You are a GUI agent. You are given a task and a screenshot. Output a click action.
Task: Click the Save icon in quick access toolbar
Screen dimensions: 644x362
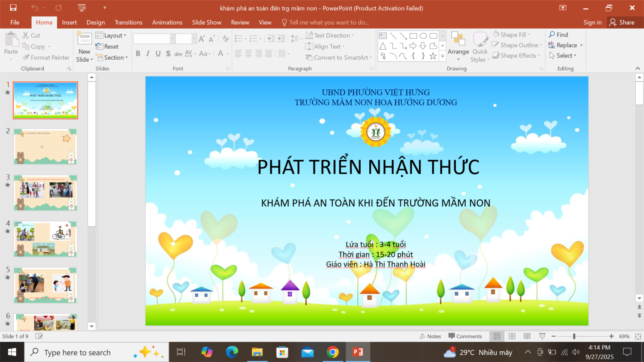13,8
